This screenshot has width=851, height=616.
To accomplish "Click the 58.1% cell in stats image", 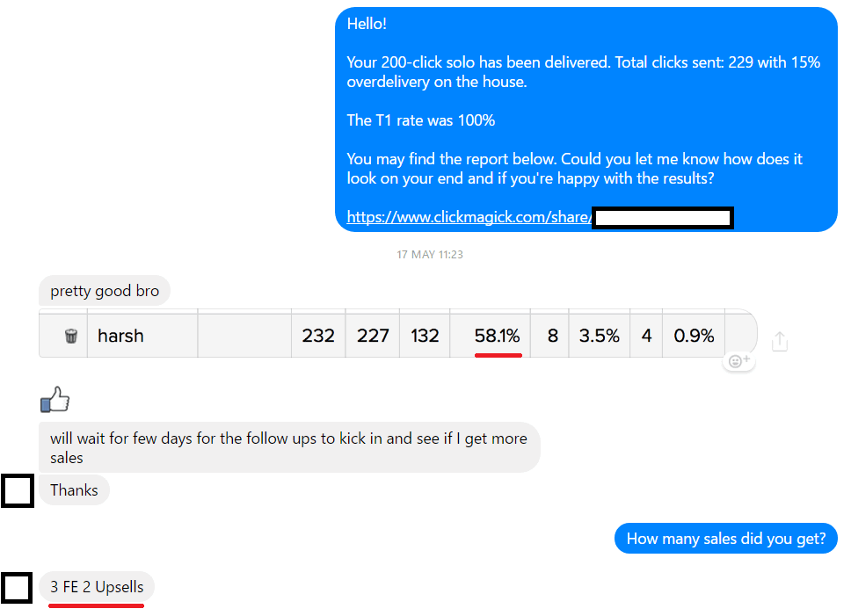I will tap(497, 336).
